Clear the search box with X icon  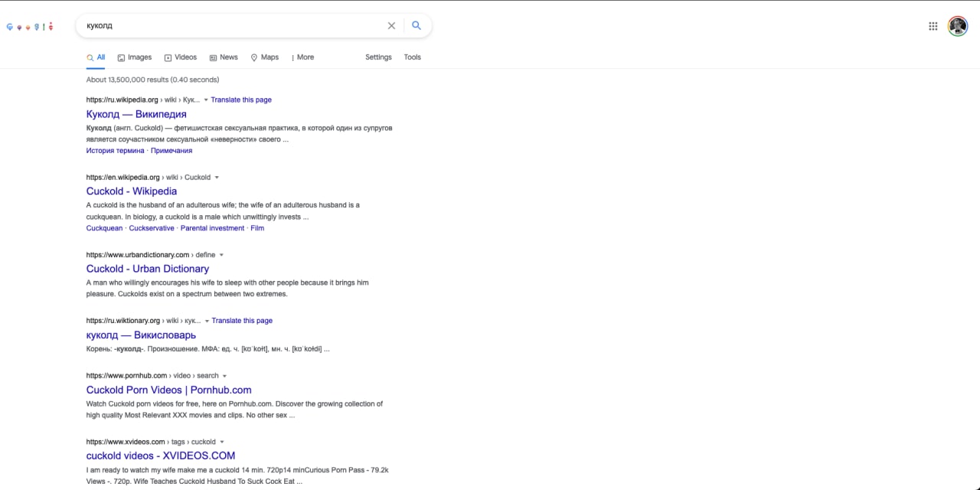pos(391,25)
